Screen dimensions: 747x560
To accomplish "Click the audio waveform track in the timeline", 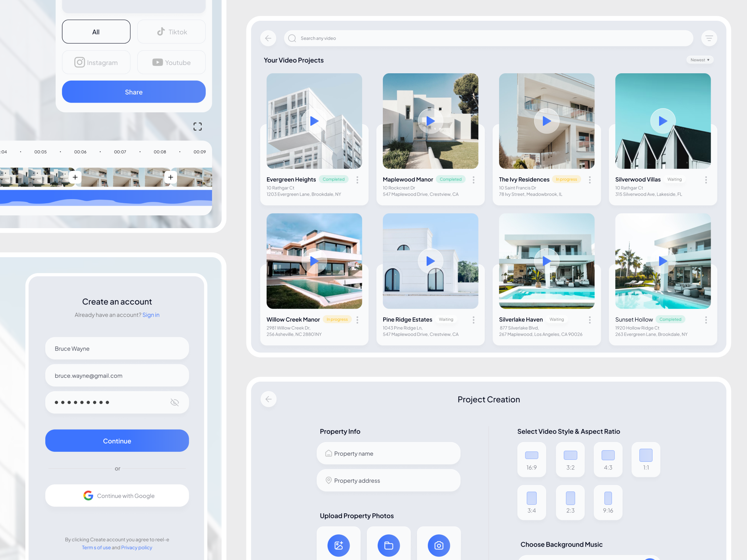I will pyautogui.click(x=104, y=197).
